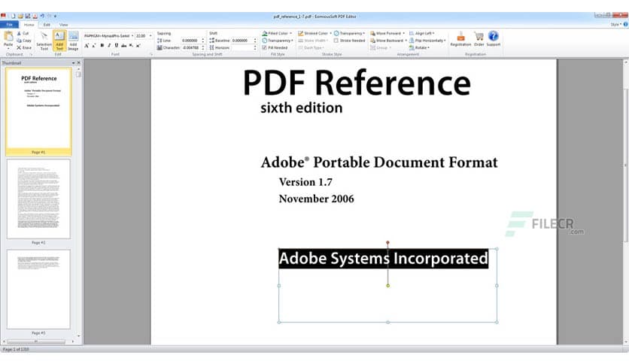The height and width of the screenshot is (364, 629).
Task: Click the Baseline shift value field
Action: (242, 41)
